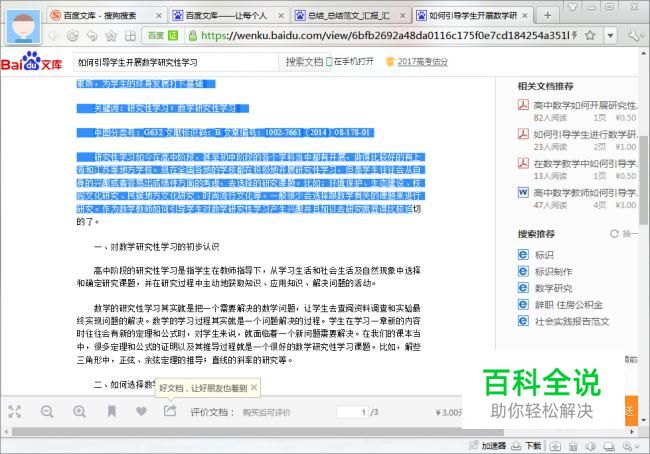Click the orange button at bottom right edge
The image size is (650, 454).
[631, 410]
